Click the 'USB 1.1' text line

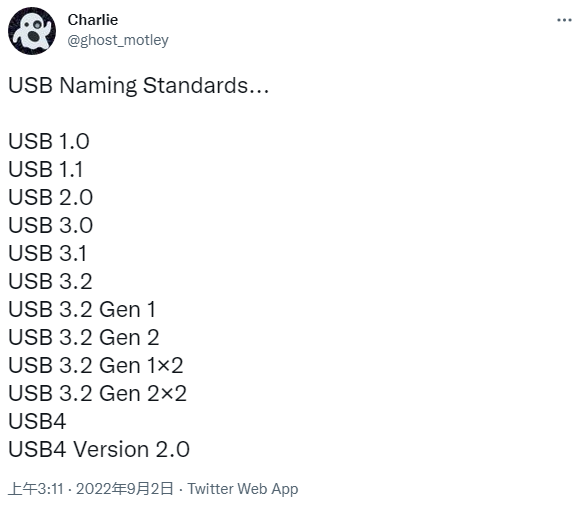(46, 169)
